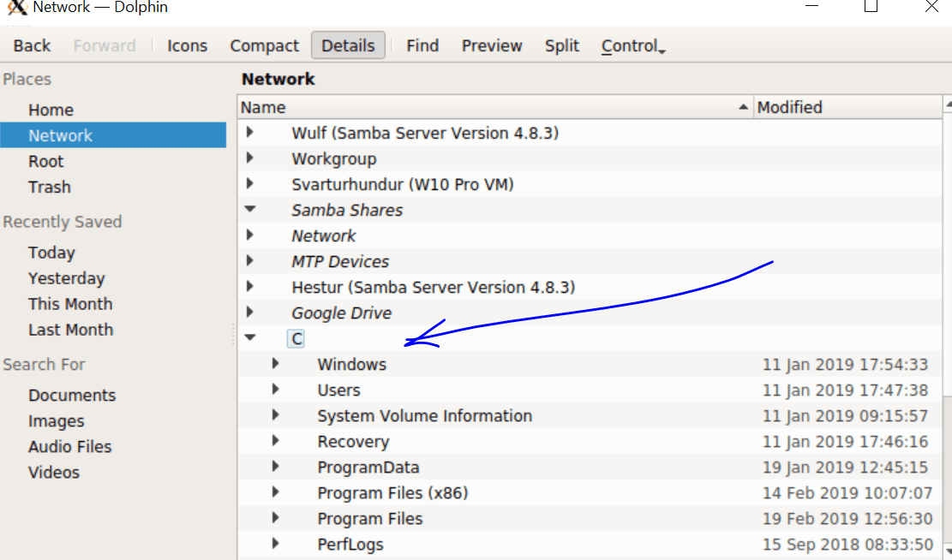Expand the Wulf Samba server entry
This screenshot has width=952, height=560.
tap(249, 133)
